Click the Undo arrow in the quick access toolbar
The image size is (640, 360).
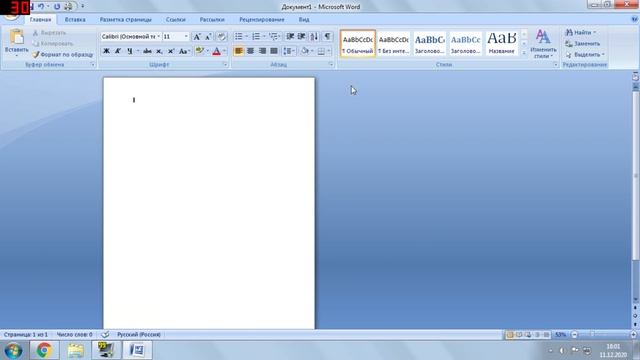click(41, 7)
